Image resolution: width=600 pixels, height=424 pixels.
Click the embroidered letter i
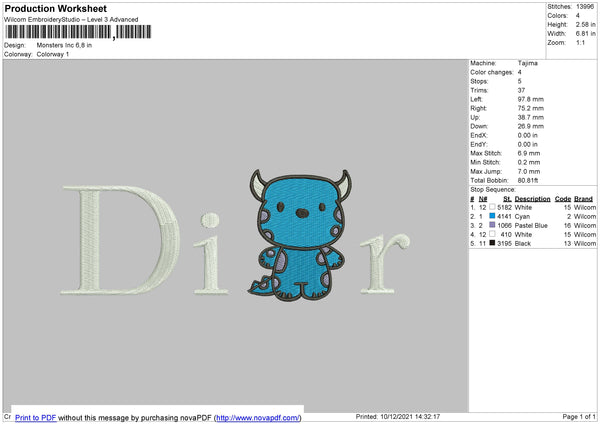[210, 254]
